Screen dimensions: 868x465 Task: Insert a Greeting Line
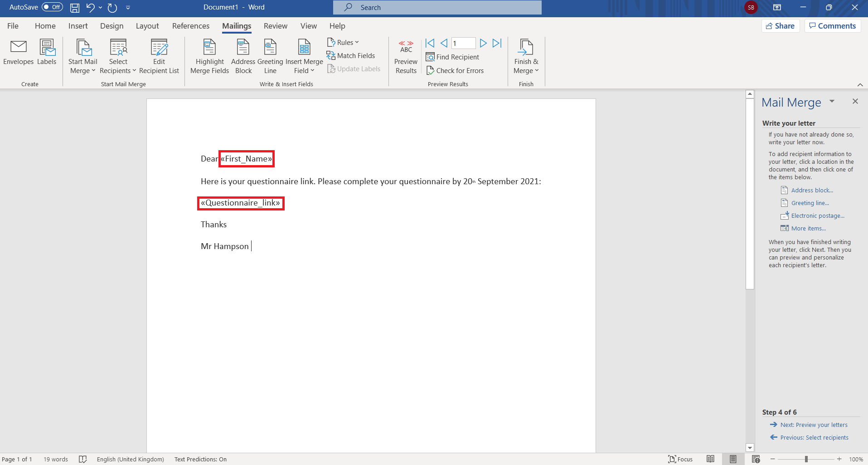270,57
